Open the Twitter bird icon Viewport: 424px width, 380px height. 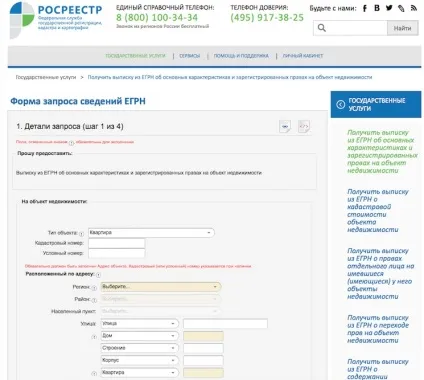pos(389,8)
